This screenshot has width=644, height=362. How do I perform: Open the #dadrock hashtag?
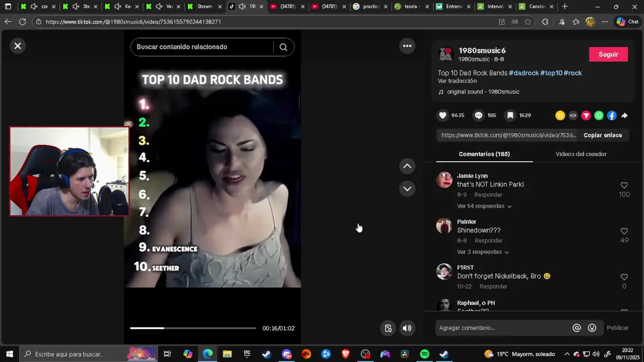(524, 73)
